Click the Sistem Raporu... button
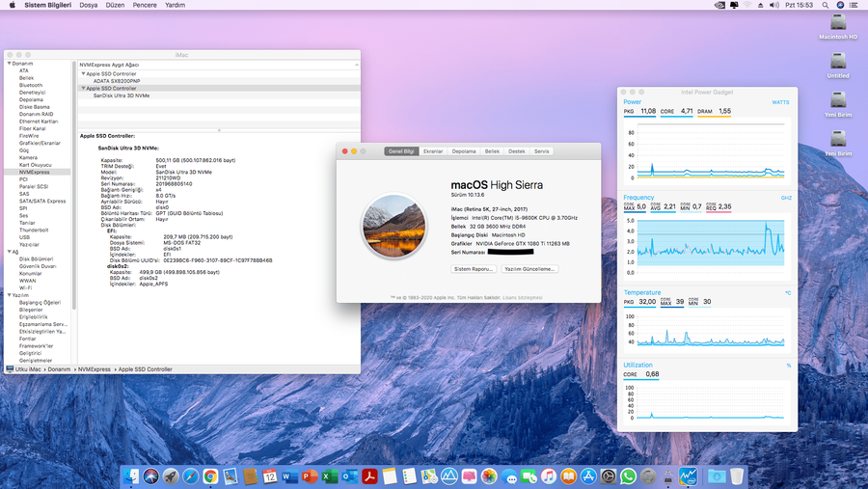Viewport: 868px width, 489px height. (x=474, y=269)
